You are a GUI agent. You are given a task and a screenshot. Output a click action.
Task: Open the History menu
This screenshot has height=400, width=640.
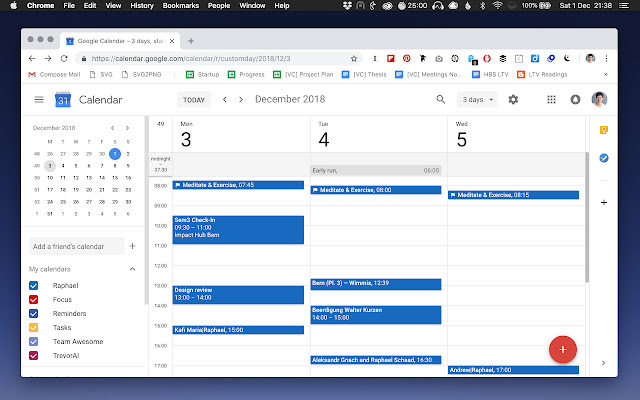coord(143,6)
